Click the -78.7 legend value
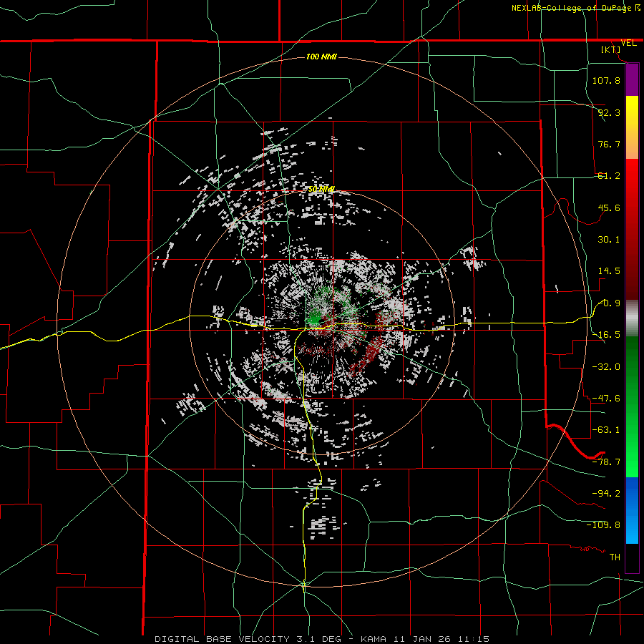The width and height of the screenshot is (644, 644). 606,462
